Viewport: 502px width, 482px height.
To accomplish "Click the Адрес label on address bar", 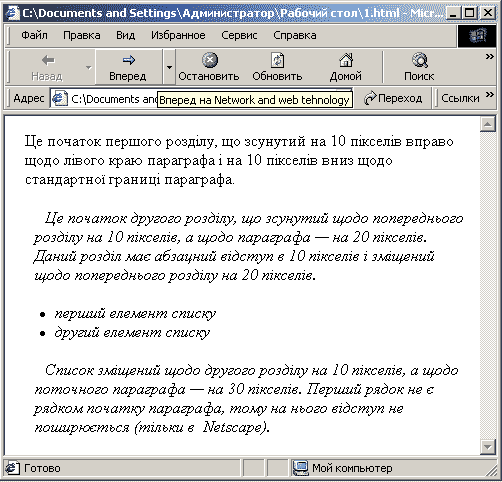I will (x=29, y=98).
